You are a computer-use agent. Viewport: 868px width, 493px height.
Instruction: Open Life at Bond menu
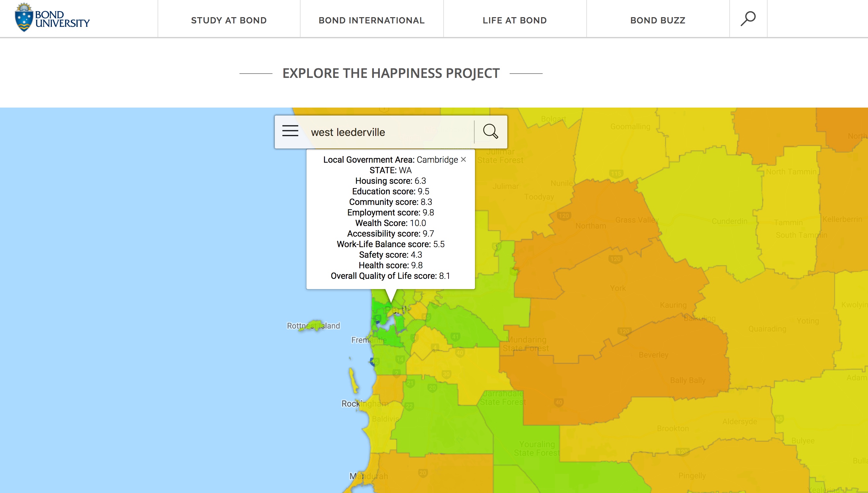click(514, 20)
